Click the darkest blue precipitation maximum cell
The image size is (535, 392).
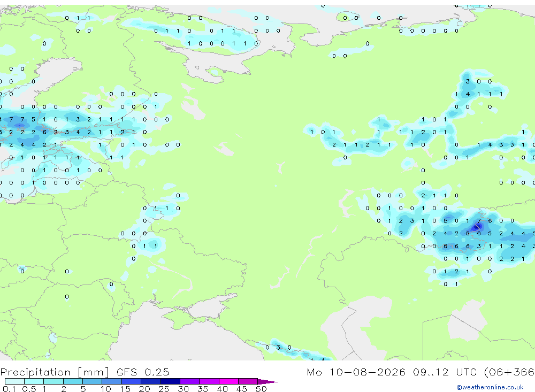pyautogui.click(x=478, y=226)
